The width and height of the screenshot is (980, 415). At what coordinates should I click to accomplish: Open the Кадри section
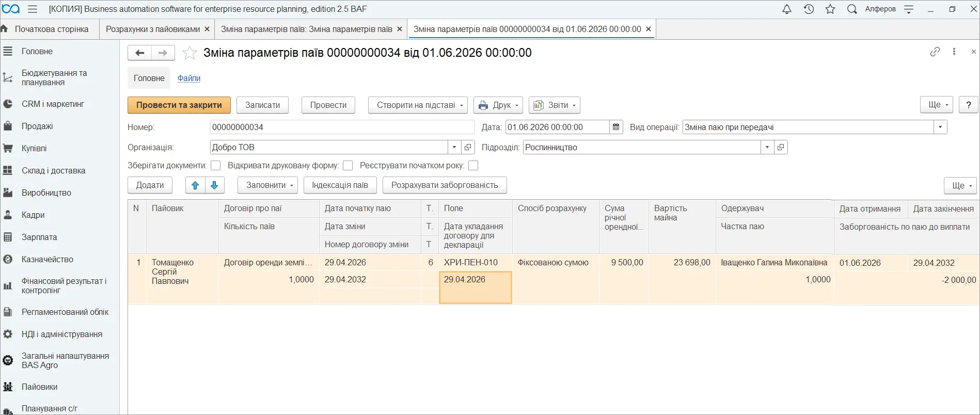coord(60,215)
